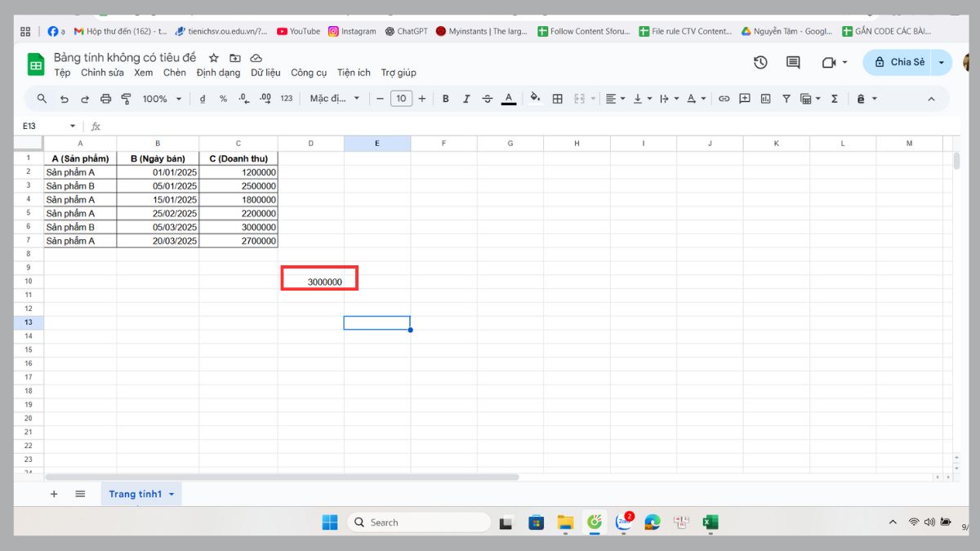Open Windows Start menu
The width and height of the screenshot is (980, 551).
[330, 522]
